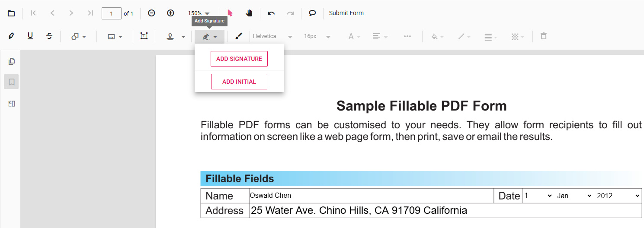Toggle the pan hand mode
The width and height of the screenshot is (644, 228).
pos(249,13)
